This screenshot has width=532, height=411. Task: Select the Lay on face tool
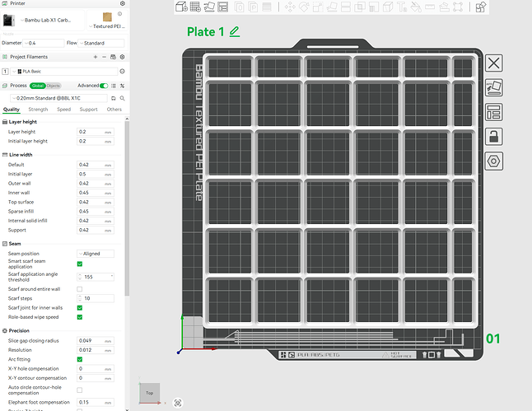pos(332,7)
